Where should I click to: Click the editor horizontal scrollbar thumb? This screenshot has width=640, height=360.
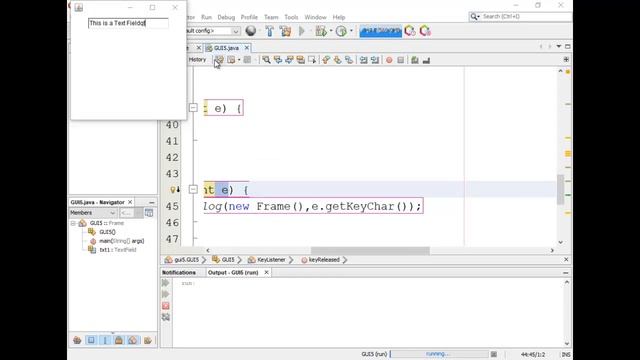(370, 250)
